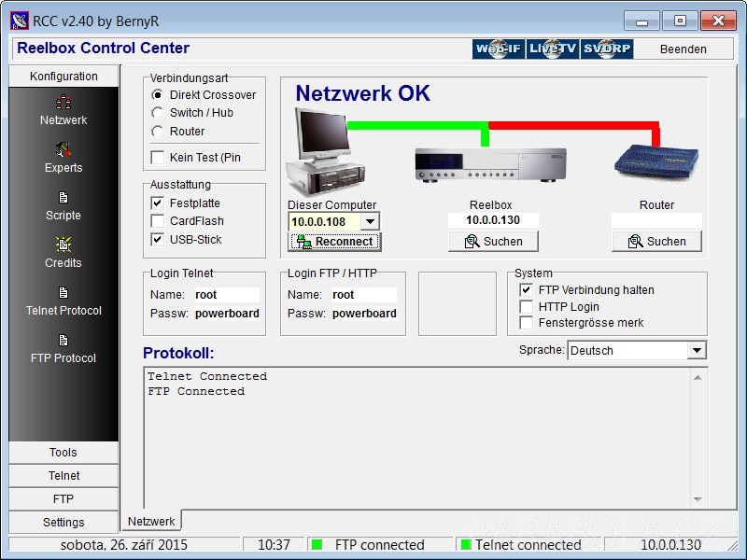Click the FTP / HTTP Name field
This screenshot has height=560, width=747.
pyautogui.click(x=364, y=295)
